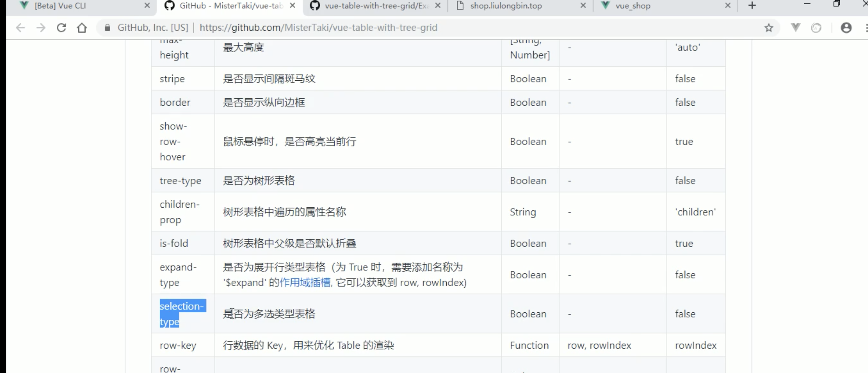The height and width of the screenshot is (373, 868).
Task: Click the false default for stripe
Action: click(x=685, y=79)
